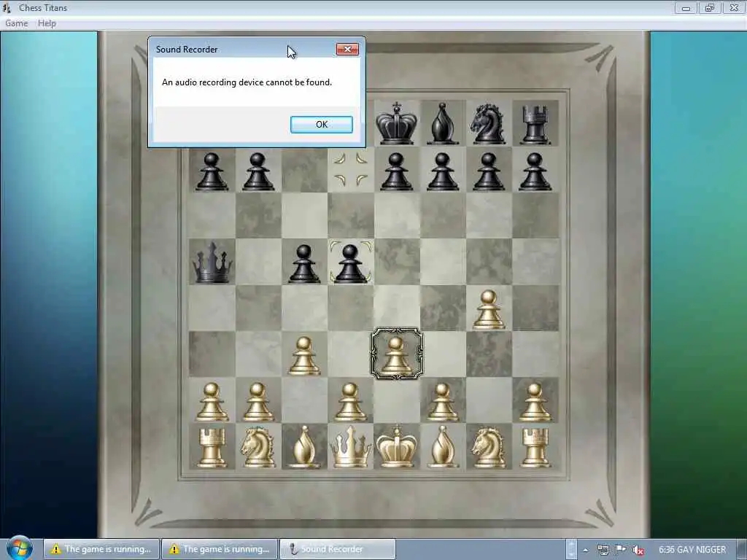
Task: Restore down the Chess Titans window
Action: click(709, 7)
